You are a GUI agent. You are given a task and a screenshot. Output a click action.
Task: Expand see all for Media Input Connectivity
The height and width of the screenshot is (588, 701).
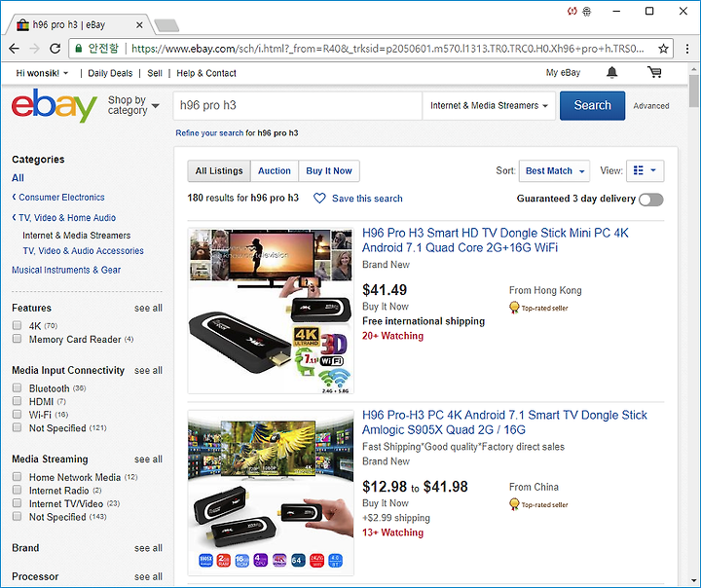148,370
